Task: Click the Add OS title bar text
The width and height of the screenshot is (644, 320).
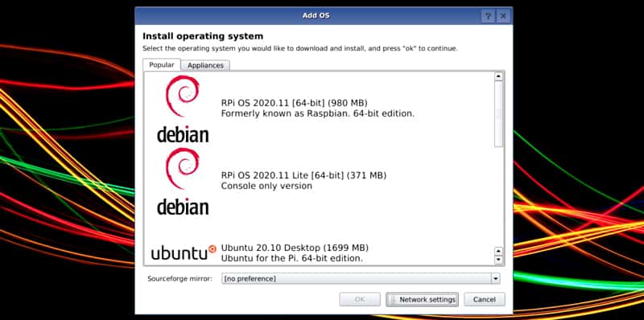Action: click(316, 16)
